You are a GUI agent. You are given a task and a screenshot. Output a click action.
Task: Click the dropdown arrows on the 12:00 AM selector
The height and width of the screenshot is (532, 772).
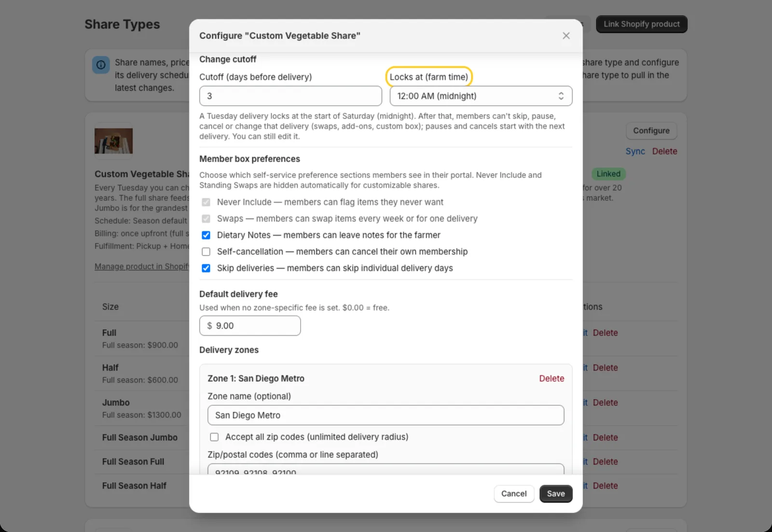(561, 96)
